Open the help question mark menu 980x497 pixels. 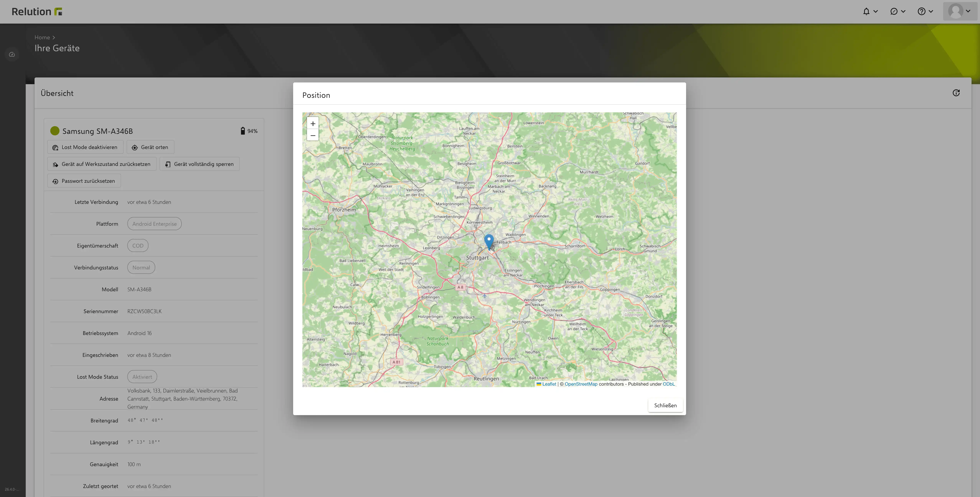[921, 11]
